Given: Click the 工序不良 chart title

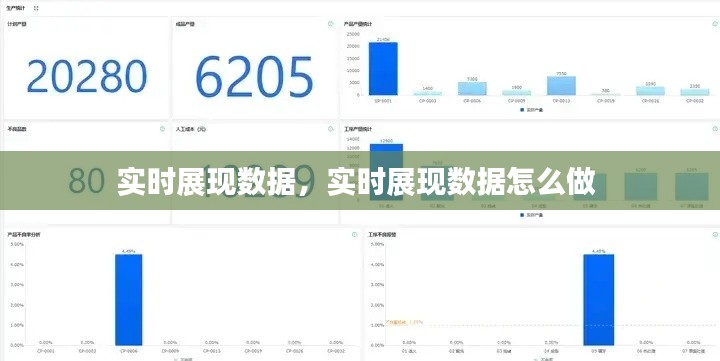Looking at the screenshot, I should tap(382, 234).
